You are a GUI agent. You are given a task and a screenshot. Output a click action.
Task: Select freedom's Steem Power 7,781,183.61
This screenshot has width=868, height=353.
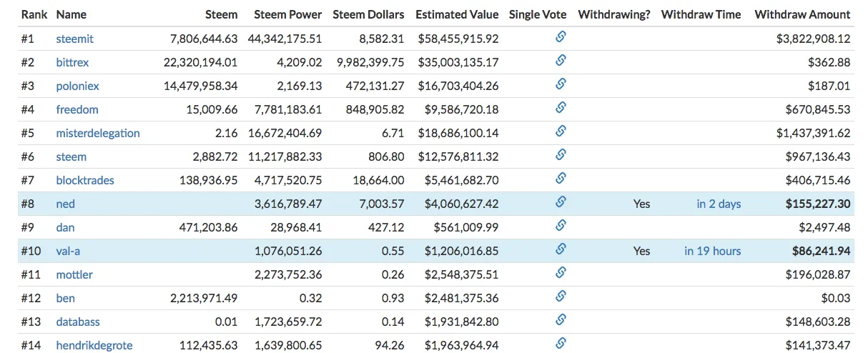288,109
